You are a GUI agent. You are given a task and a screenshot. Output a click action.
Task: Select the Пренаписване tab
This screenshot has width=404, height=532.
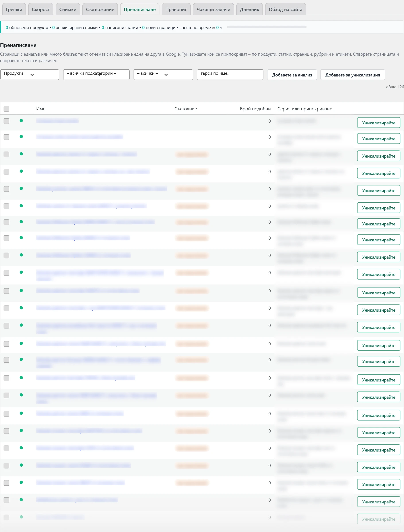[140, 9]
